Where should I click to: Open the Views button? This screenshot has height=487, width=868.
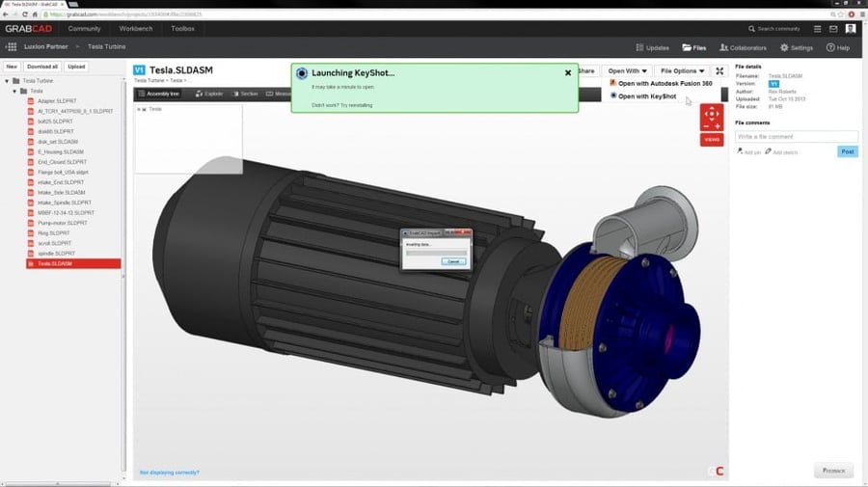pyautogui.click(x=712, y=140)
